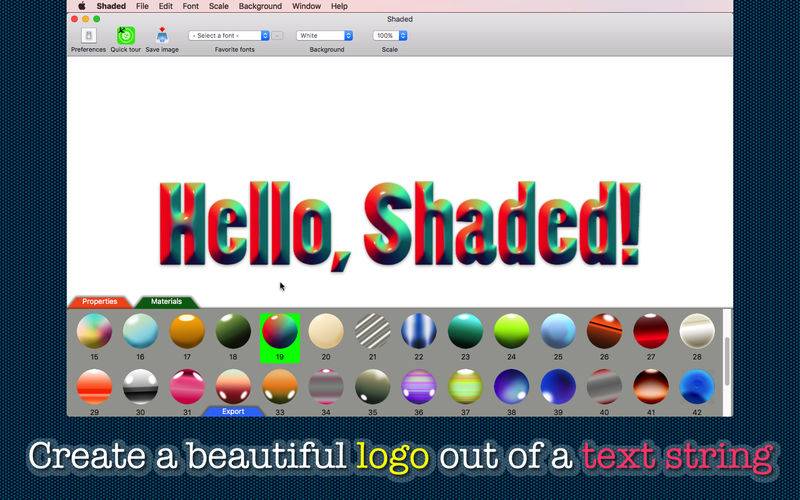This screenshot has height=500, width=800.
Task: Select brown material sphere 26
Action: tap(605, 331)
